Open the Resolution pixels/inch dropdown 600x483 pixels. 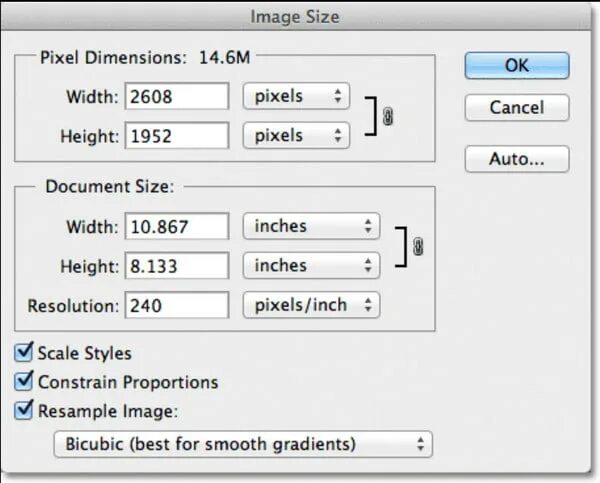[312, 304]
